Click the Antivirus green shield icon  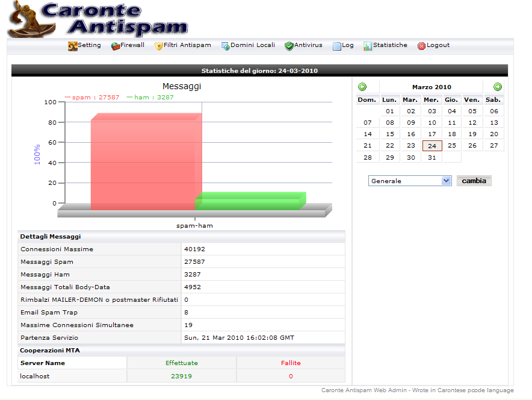click(x=289, y=46)
